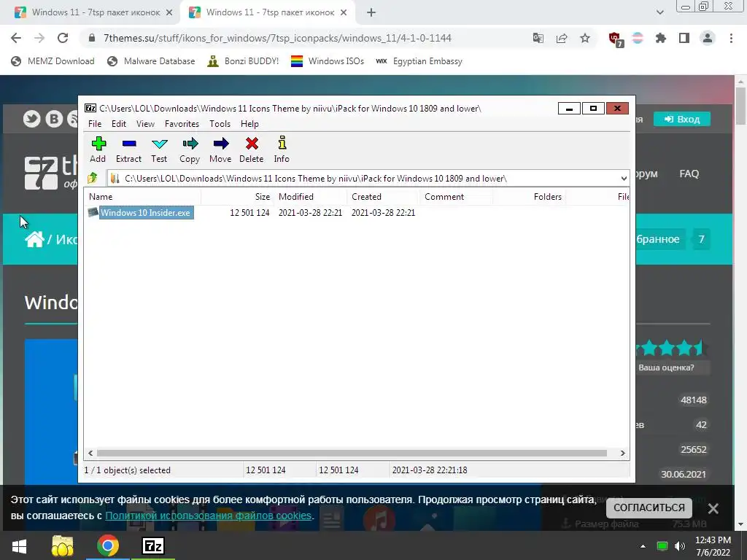
Task: Dismiss the cookie banner with the X
Action: pyautogui.click(x=713, y=508)
